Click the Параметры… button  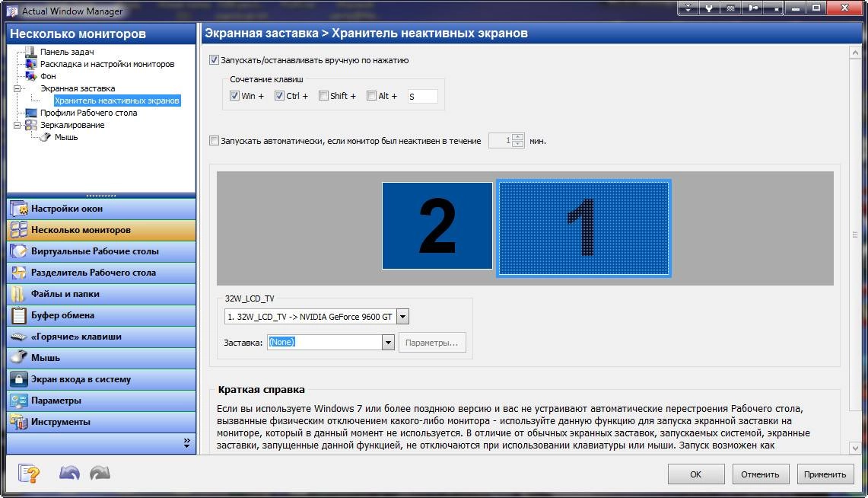tap(432, 343)
